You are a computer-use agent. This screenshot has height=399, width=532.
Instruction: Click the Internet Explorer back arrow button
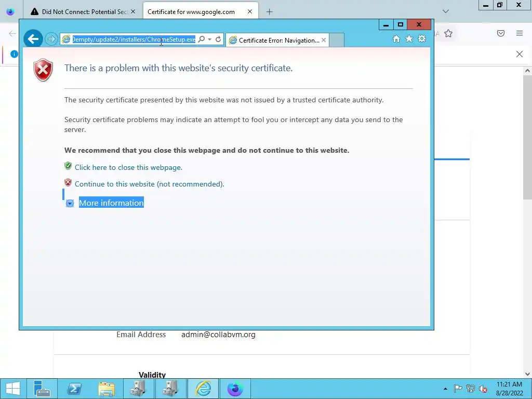click(33, 39)
